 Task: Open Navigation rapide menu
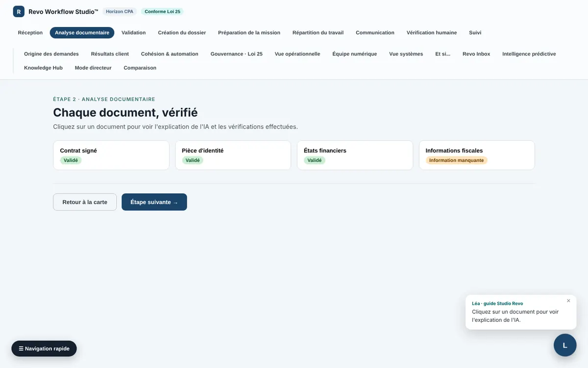click(x=44, y=348)
